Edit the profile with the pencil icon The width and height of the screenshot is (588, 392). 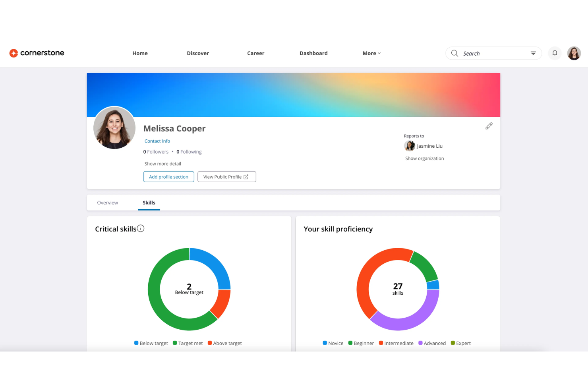(489, 126)
